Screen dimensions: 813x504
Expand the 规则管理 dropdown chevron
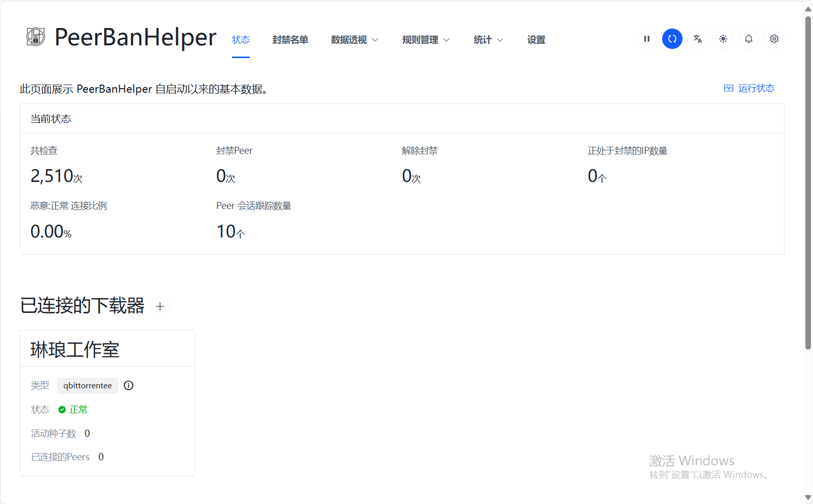(447, 40)
